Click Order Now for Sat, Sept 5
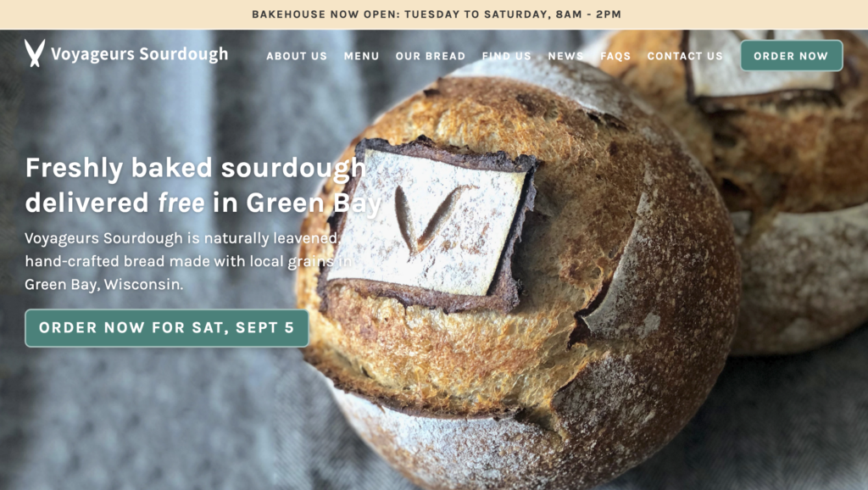This screenshot has width=868, height=490. pos(167,328)
